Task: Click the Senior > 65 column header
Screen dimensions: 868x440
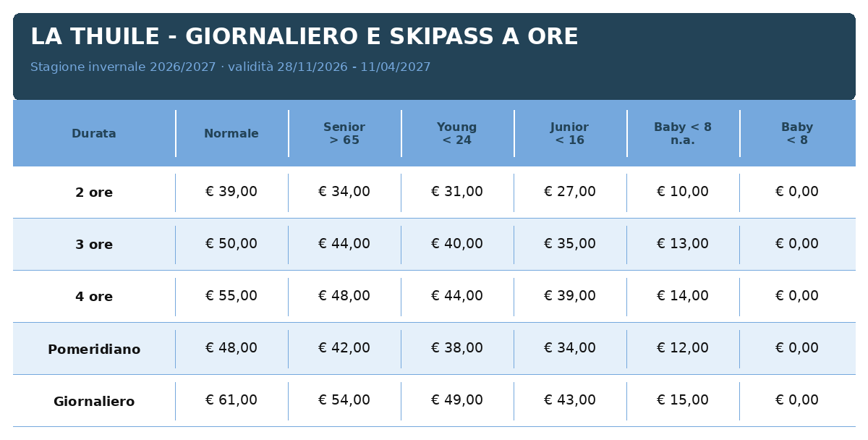Action: click(x=344, y=133)
